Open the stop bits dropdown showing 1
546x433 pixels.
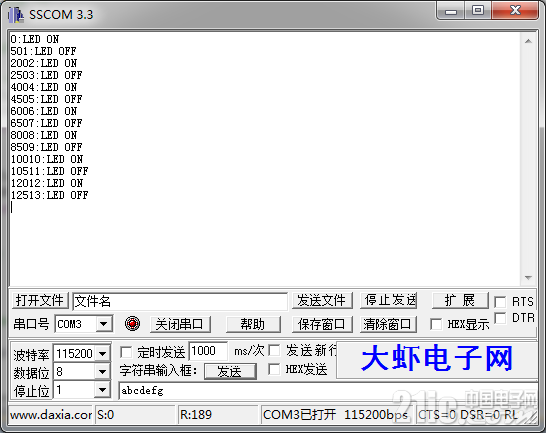pos(102,389)
